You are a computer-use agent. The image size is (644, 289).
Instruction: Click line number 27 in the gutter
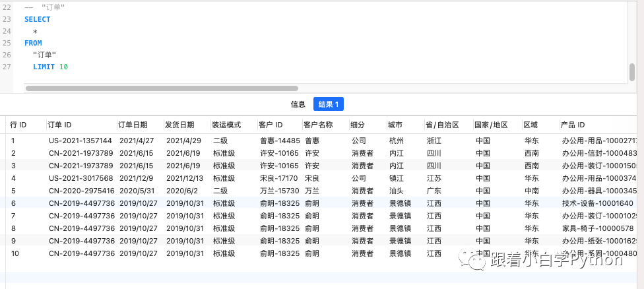pos(7,67)
